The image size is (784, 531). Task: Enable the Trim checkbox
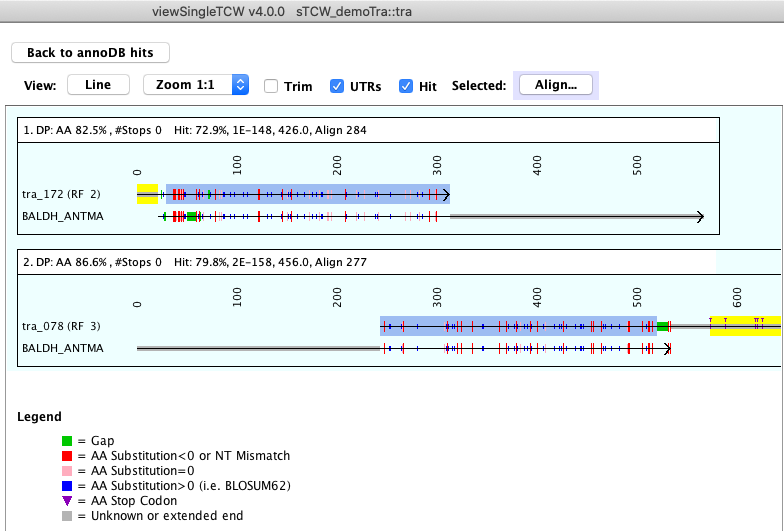click(271, 86)
